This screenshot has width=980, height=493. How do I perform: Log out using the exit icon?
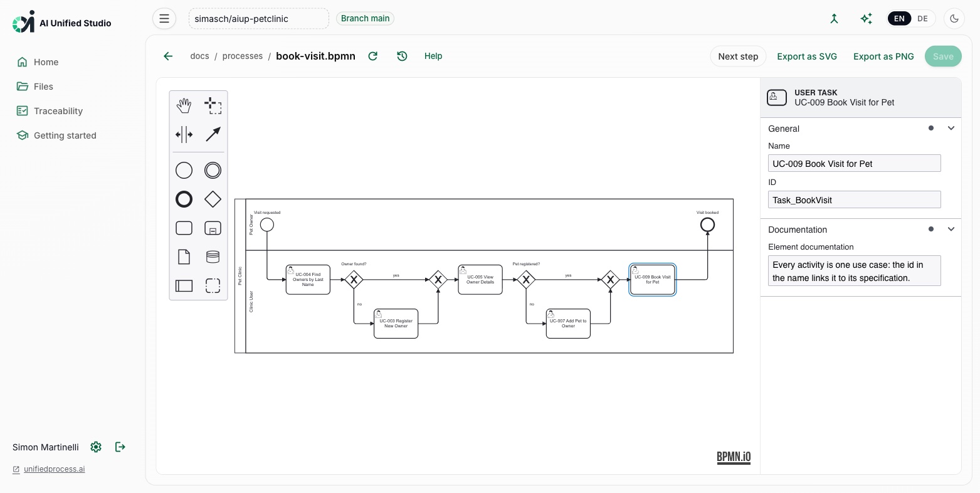(120, 447)
